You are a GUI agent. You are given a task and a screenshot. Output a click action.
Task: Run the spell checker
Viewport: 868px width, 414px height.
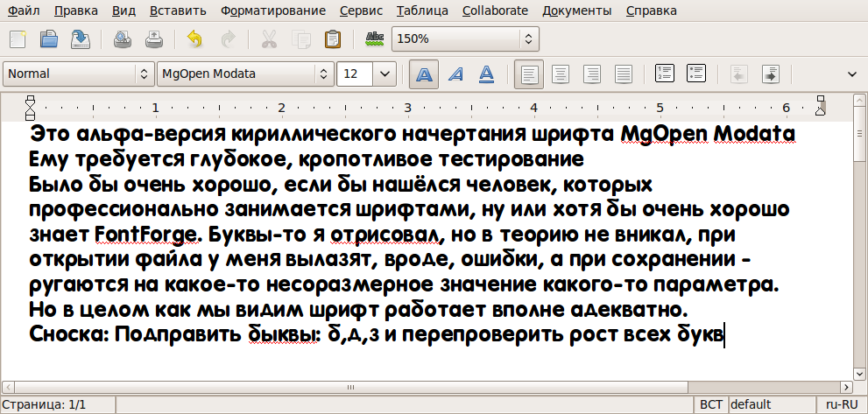tap(375, 39)
